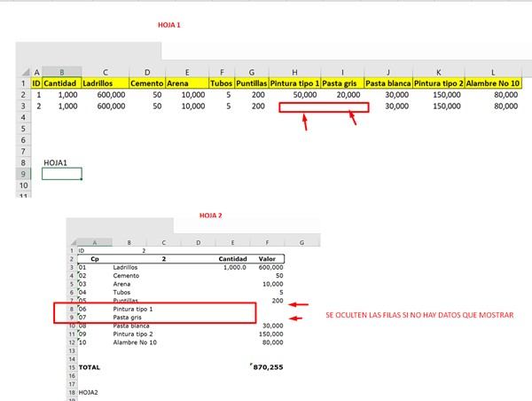
Task: Click the 'Pasta blanca' row label in Hoja 2
Action: (x=131, y=326)
